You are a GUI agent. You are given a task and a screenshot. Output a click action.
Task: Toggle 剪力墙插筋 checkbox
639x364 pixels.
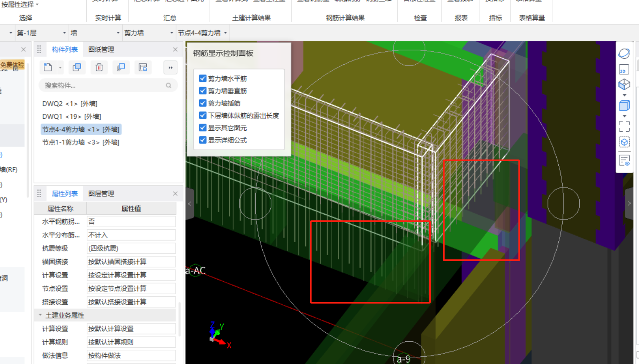point(203,103)
